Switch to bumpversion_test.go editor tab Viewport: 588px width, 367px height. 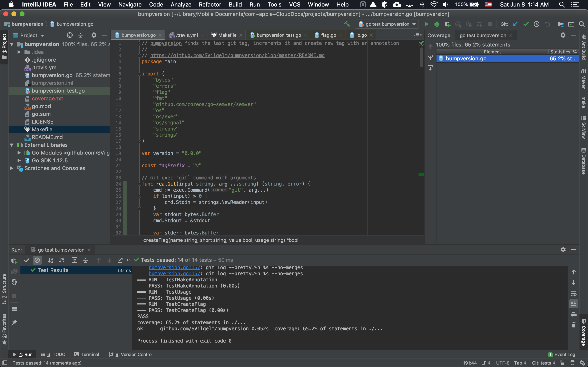(x=278, y=35)
